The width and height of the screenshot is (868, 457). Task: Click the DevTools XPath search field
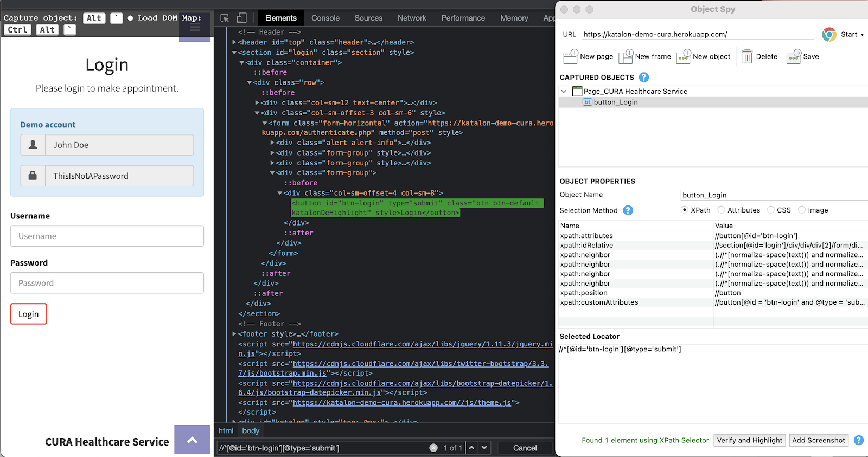point(323,448)
